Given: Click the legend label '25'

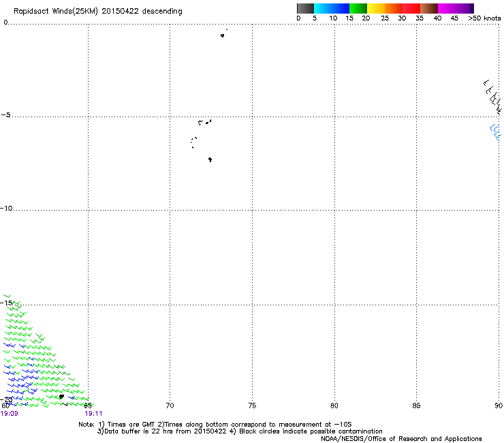Looking at the screenshot, I should (385, 18).
